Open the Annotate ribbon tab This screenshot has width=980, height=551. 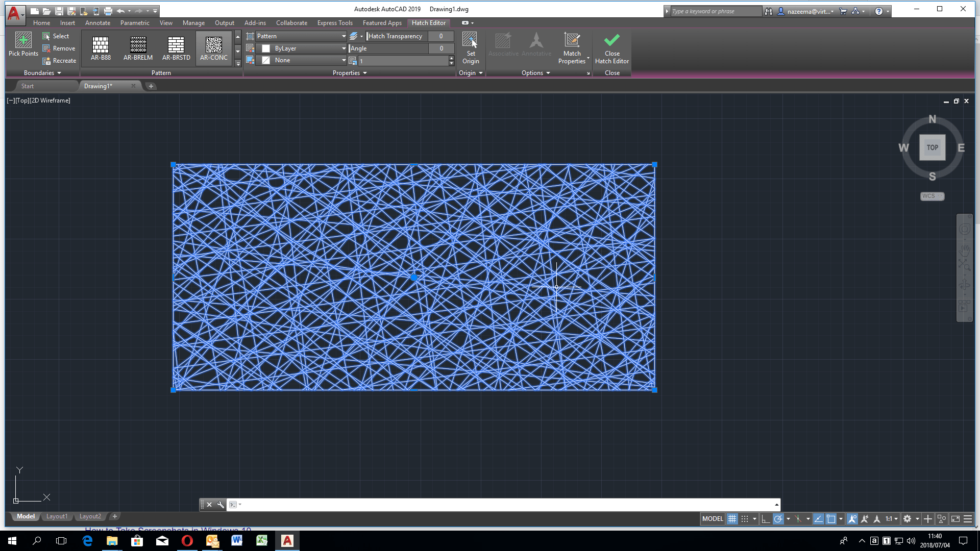tap(97, 23)
